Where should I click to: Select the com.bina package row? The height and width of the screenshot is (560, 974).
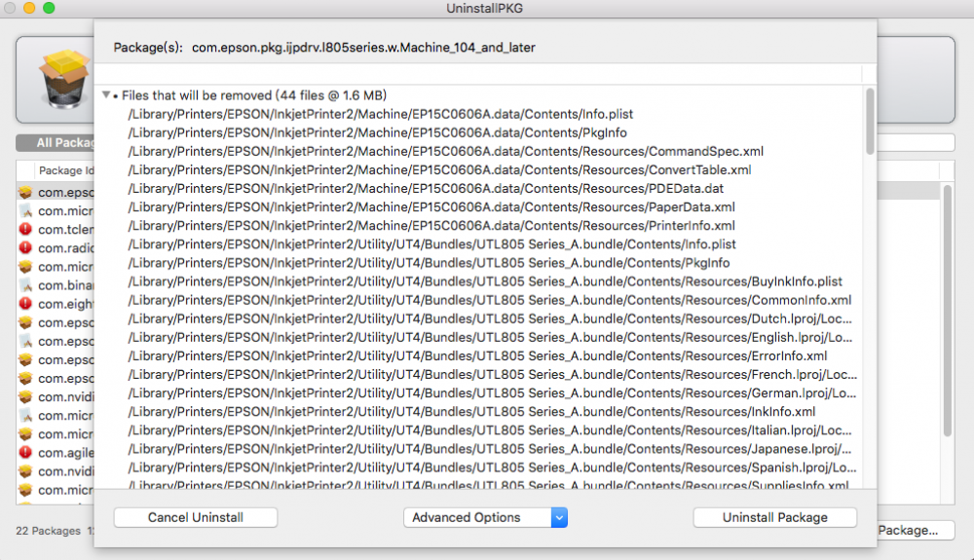(x=56, y=285)
